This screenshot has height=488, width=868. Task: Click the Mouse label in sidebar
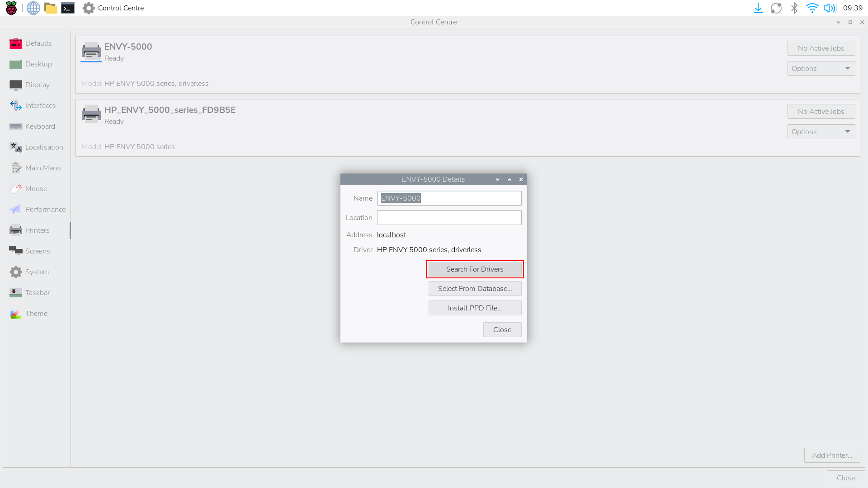click(36, 189)
